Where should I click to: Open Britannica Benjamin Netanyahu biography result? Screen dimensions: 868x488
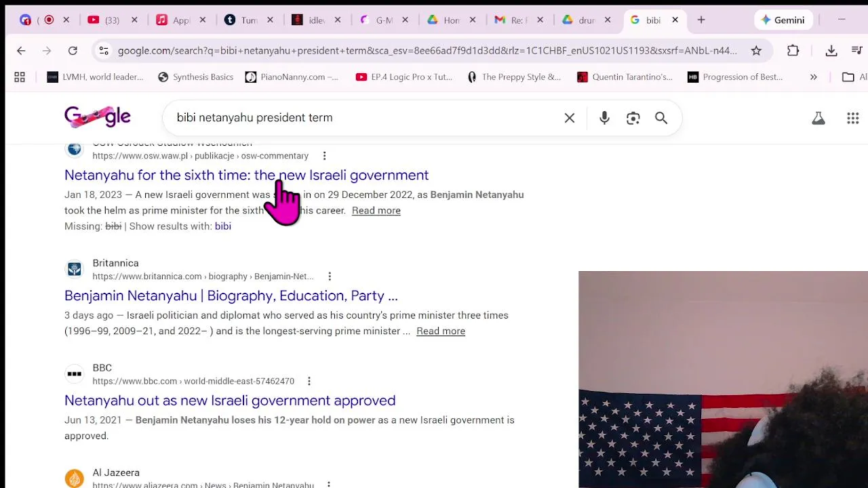tap(231, 296)
